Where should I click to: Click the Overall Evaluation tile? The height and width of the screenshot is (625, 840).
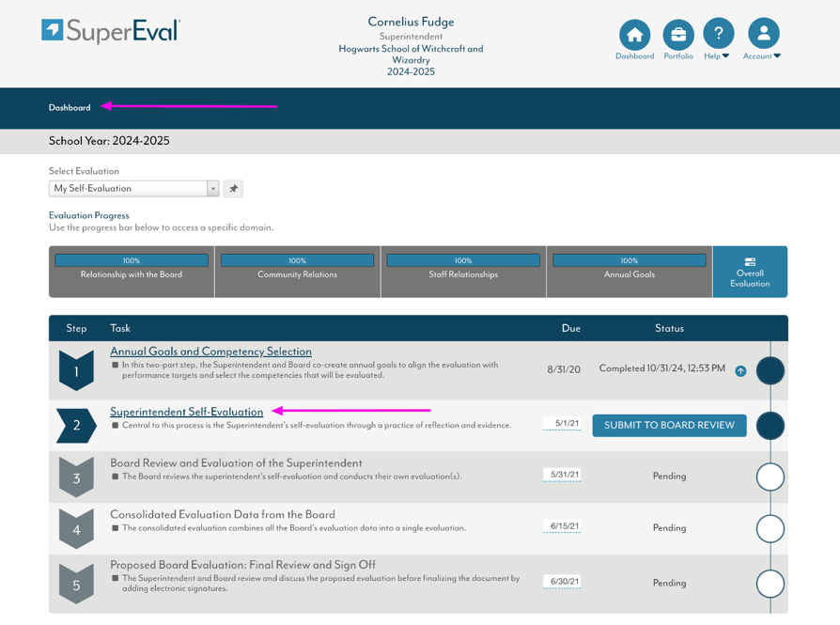pyautogui.click(x=750, y=272)
